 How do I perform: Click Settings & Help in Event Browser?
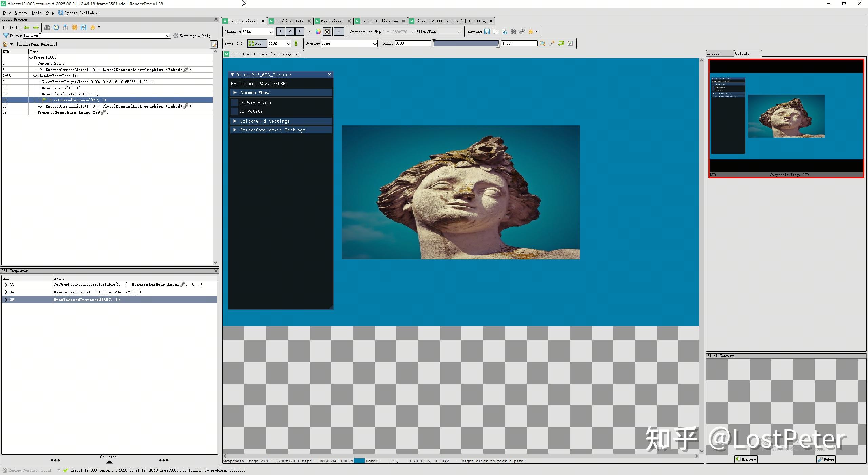[192, 36]
